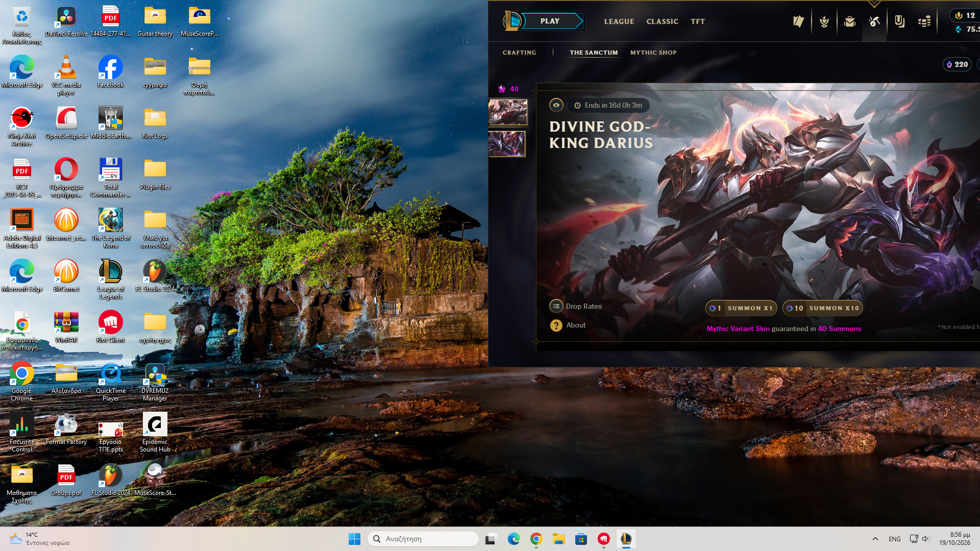Switch to the CRAFTING tab
Viewport: 980px width, 551px height.
519,53
